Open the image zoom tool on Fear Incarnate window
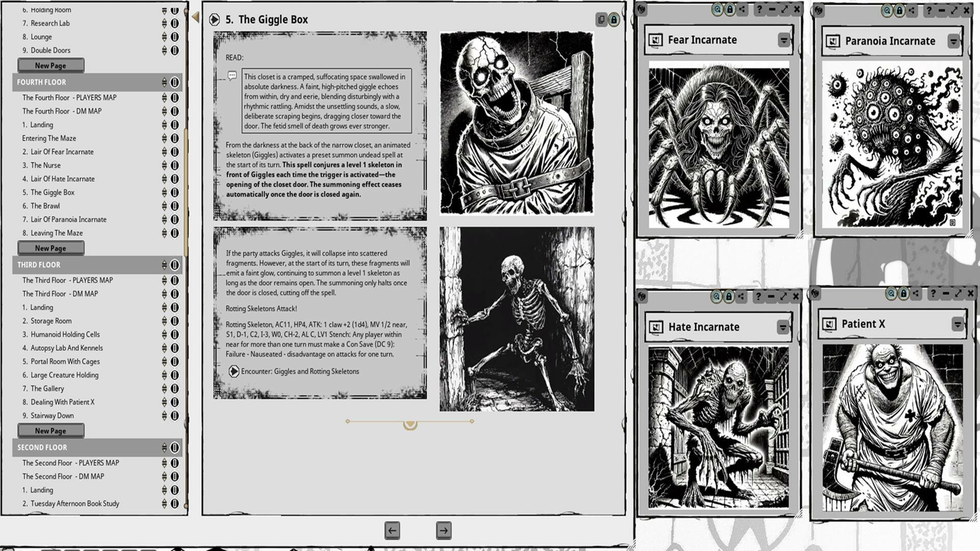The image size is (980, 551). pos(717,9)
